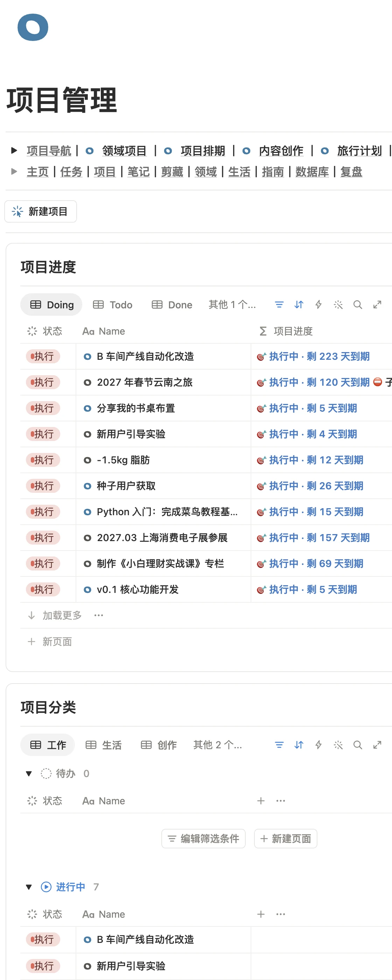Open 新用户引导实验 in 进行中 group
This screenshot has width=392, height=980.
[131, 966]
